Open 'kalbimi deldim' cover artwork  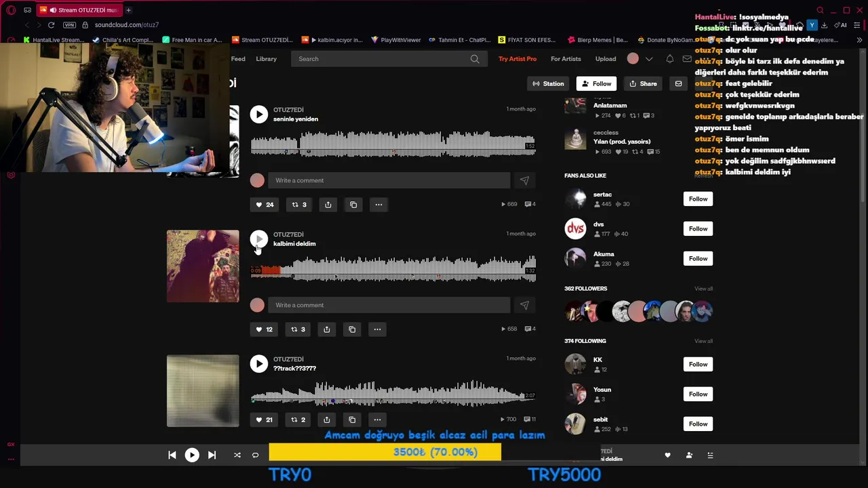203,266
